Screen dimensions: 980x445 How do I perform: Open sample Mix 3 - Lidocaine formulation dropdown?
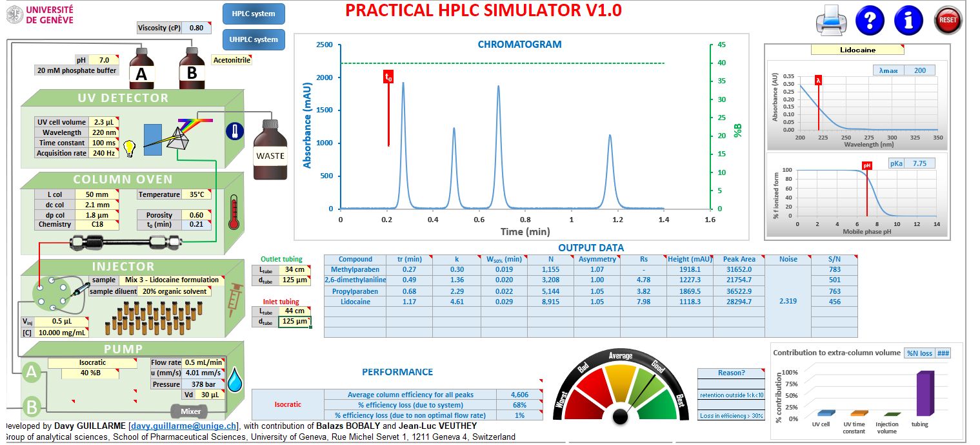tap(172, 280)
